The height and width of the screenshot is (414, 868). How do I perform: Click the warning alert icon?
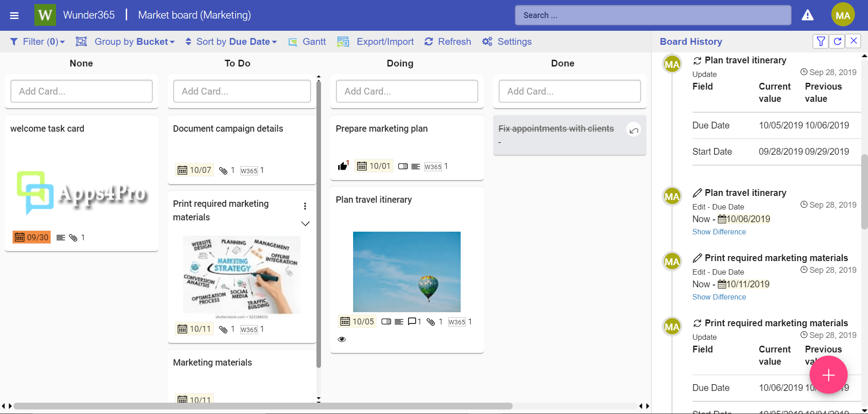807,15
